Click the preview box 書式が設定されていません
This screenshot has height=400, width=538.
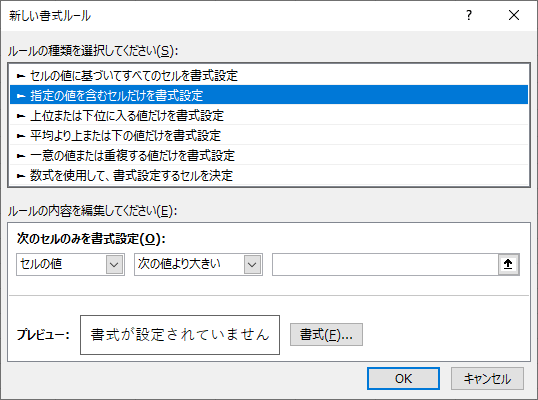(x=180, y=335)
